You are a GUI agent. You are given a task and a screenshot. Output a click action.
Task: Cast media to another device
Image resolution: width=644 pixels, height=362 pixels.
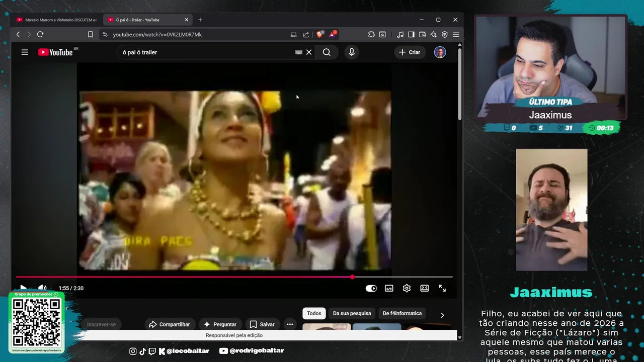point(294,34)
